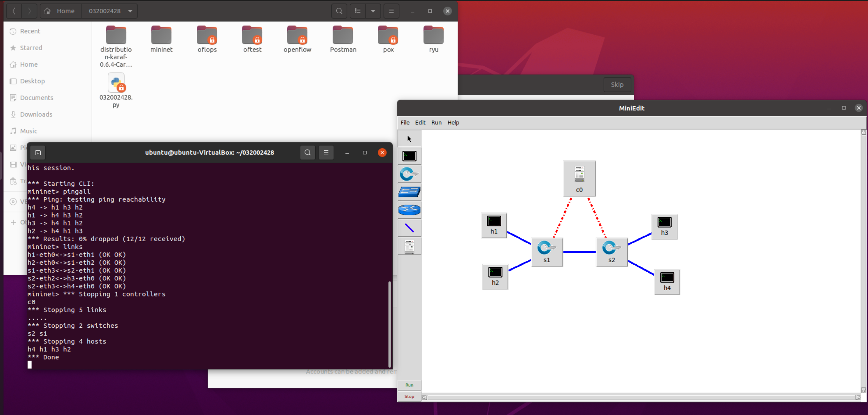Click the Skip button
This screenshot has height=415, width=868.
pos(617,84)
